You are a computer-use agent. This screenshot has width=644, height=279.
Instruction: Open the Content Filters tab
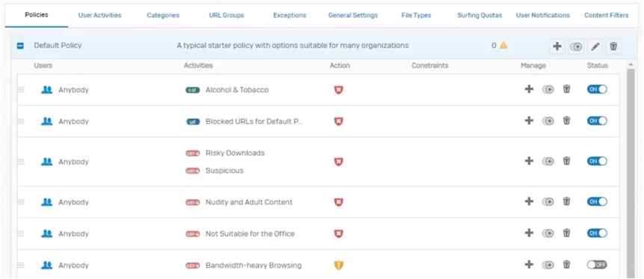tap(606, 15)
